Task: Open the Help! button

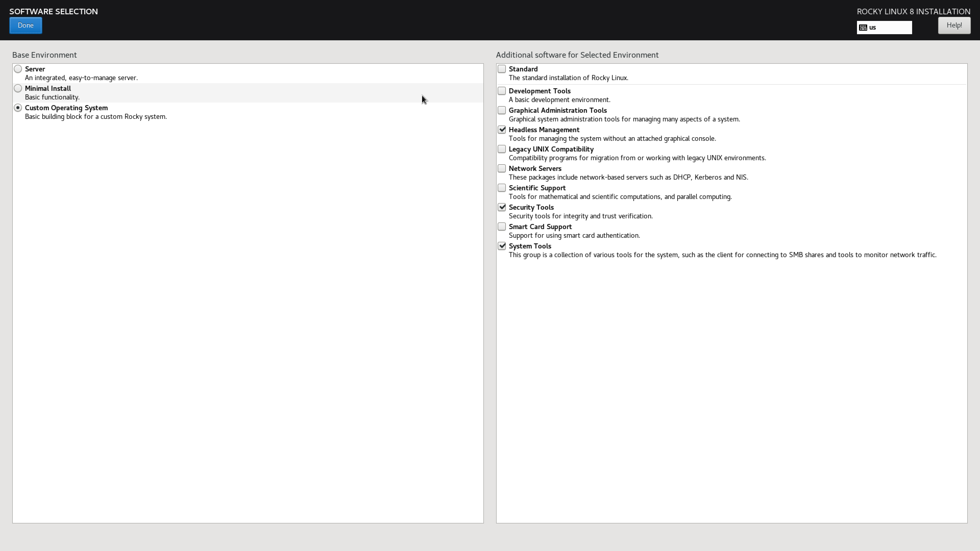Action: pos(954,26)
